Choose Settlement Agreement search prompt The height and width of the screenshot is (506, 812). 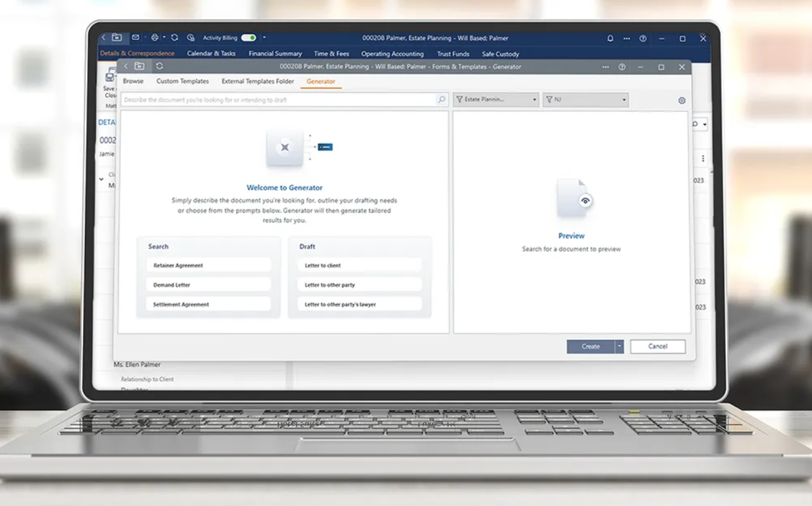click(x=209, y=305)
